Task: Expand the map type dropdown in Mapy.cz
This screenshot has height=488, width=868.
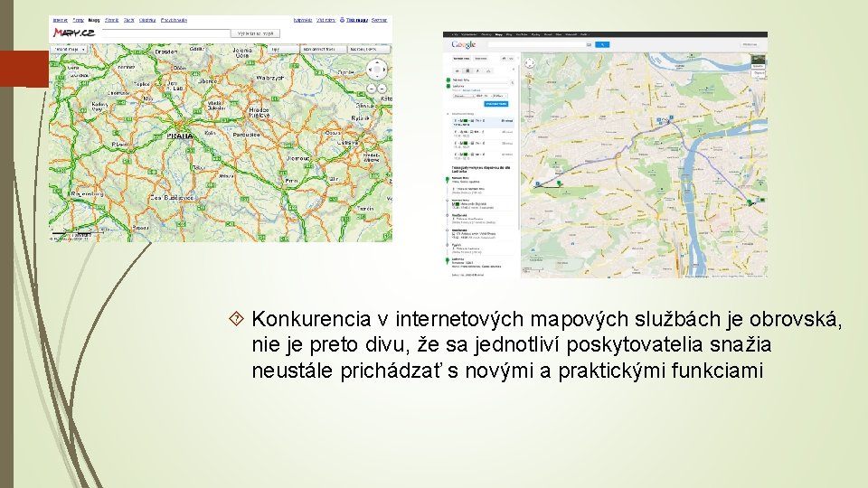Action: (x=70, y=49)
